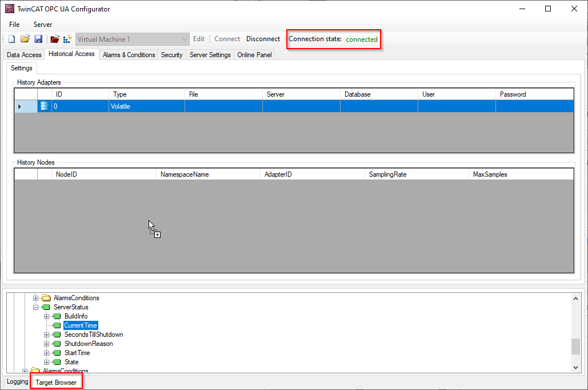Collapse the ServerStatus tree node
Screen dimensions: 588x390
pos(35,307)
